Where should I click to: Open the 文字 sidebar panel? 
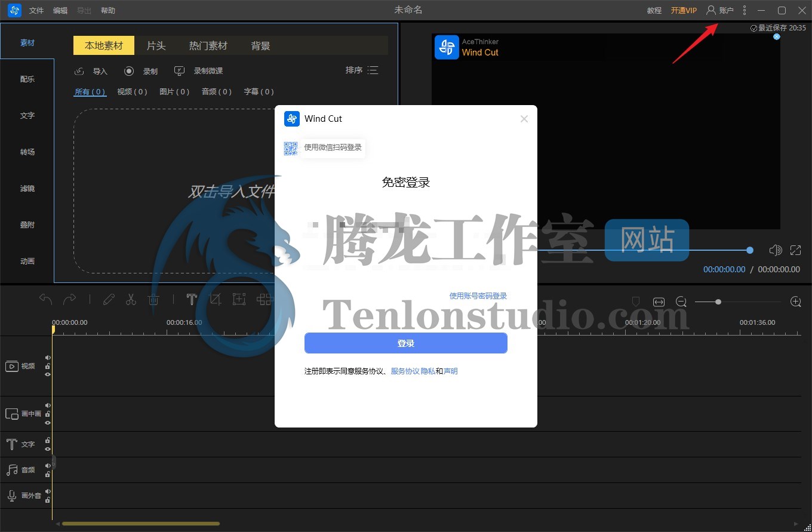[x=27, y=116]
